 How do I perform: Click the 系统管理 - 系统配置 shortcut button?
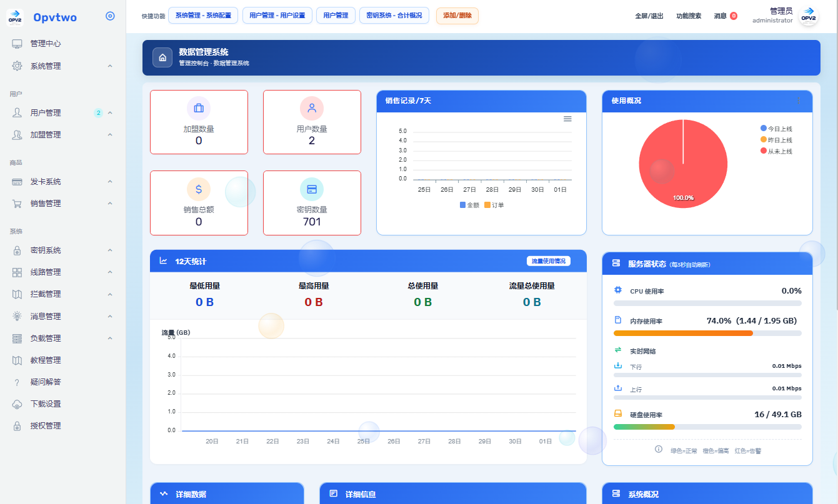[x=203, y=16]
